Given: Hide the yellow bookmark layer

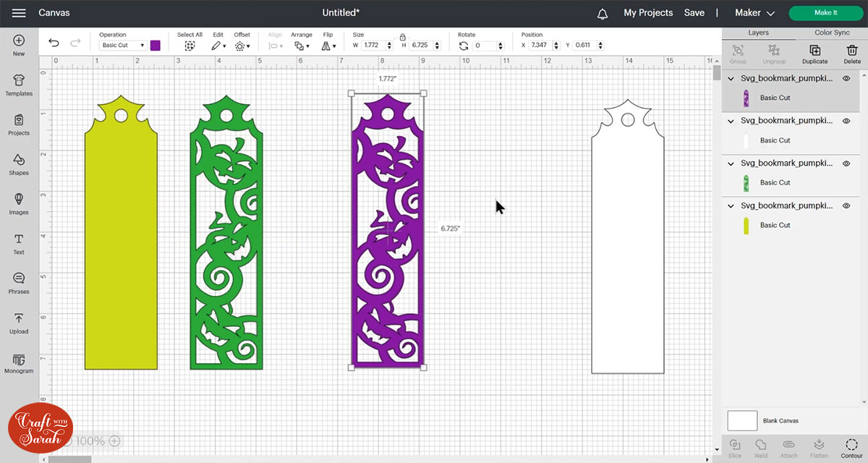Looking at the screenshot, I should [x=846, y=205].
